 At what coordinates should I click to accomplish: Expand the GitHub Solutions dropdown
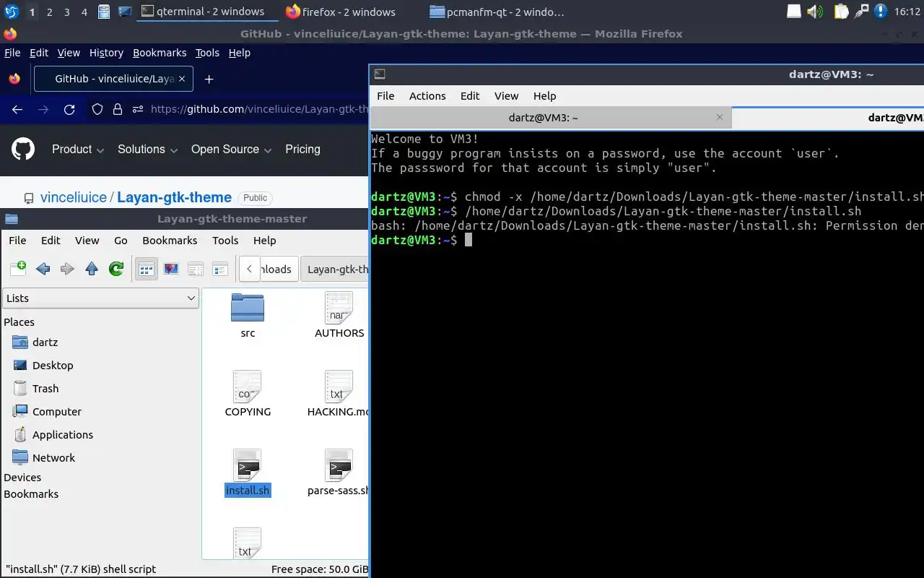click(x=147, y=150)
